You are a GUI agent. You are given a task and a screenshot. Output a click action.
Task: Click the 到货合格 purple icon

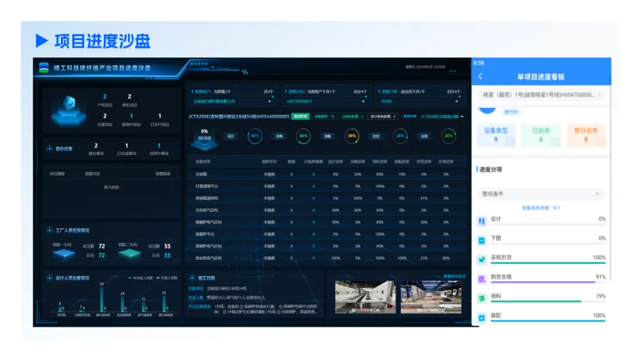pyautogui.click(x=482, y=279)
